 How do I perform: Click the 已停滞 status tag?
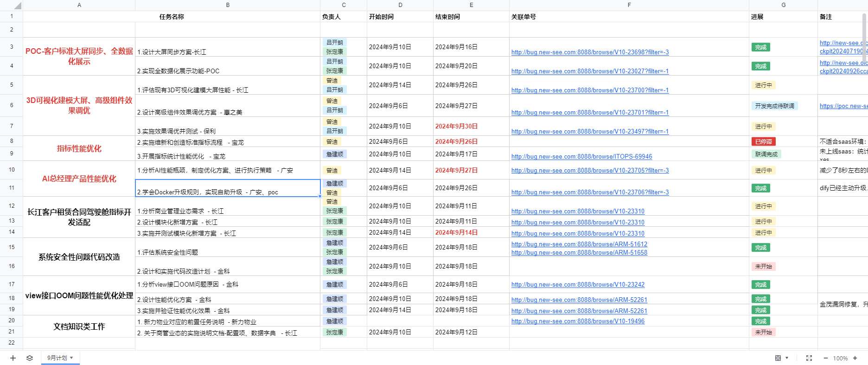tap(763, 142)
